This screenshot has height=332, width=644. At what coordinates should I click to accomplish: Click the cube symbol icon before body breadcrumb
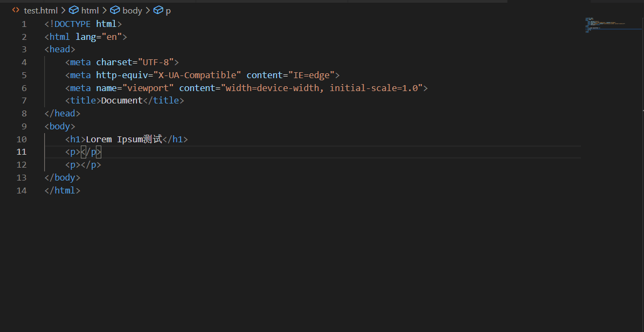coord(115,10)
